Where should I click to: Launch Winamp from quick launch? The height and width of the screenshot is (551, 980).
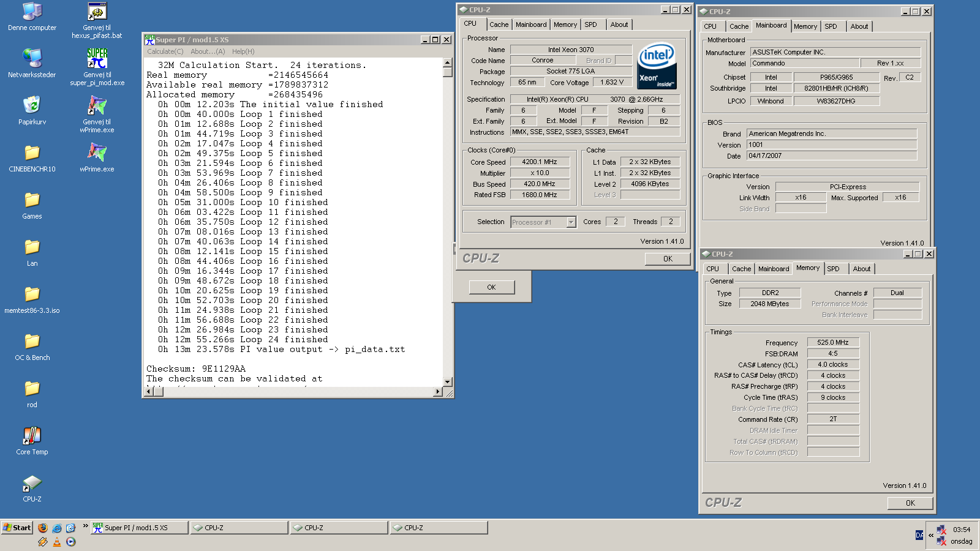tap(42, 542)
